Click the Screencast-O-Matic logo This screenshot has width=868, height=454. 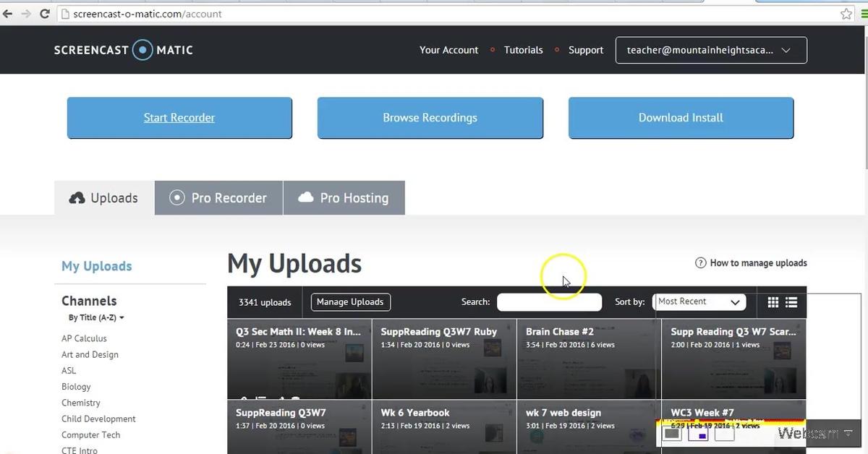click(124, 50)
